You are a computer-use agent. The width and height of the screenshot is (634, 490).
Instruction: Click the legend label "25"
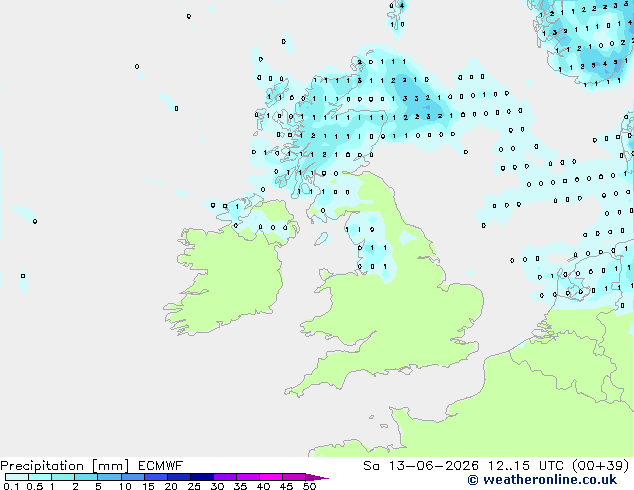pos(194,486)
